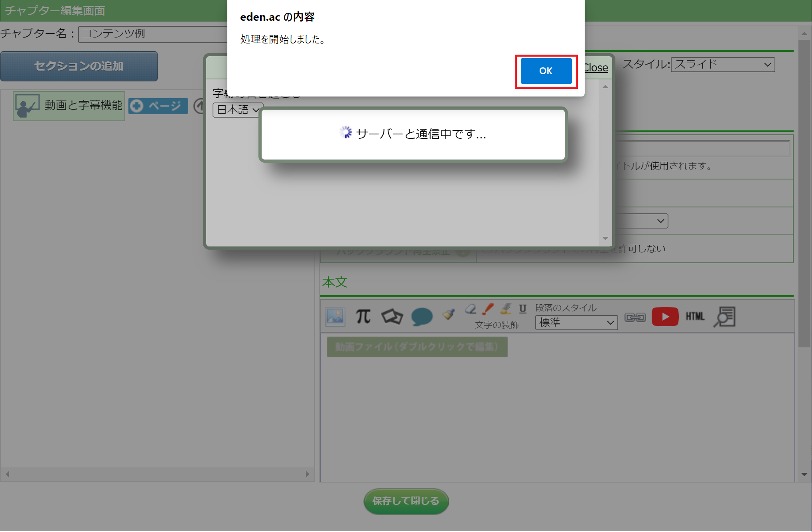
Task: Select the paintbrush format tool
Action: [x=449, y=314]
